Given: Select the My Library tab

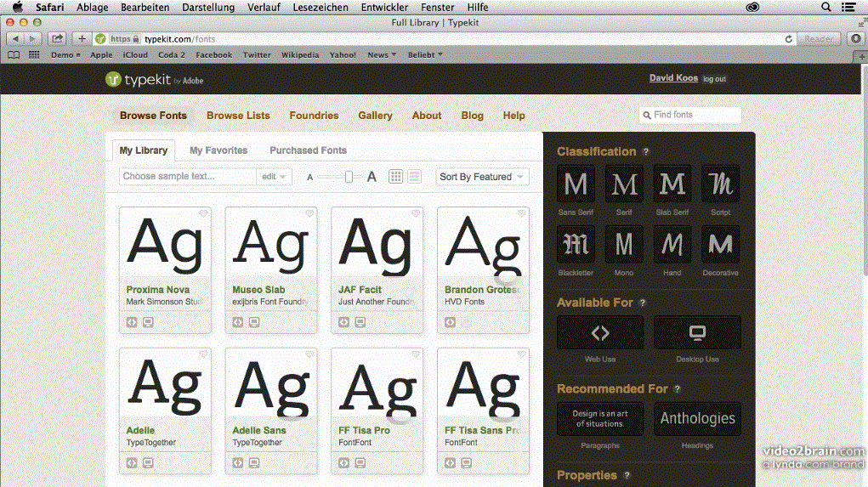Looking at the screenshot, I should tap(144, 150).
